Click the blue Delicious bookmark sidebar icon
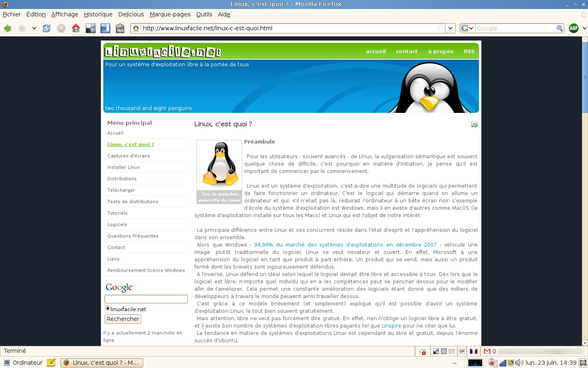Image resolution: width=588 pixels, height=368 pixels. [105, 28]
